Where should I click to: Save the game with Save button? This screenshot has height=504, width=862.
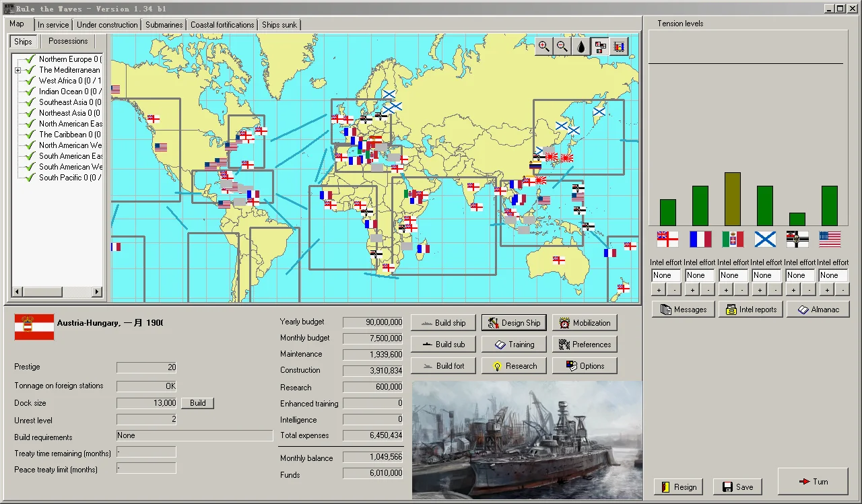(737, 487)
